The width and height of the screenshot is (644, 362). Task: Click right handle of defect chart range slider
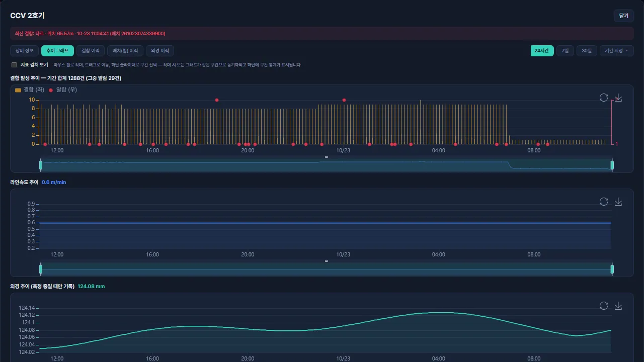point(612,165)
